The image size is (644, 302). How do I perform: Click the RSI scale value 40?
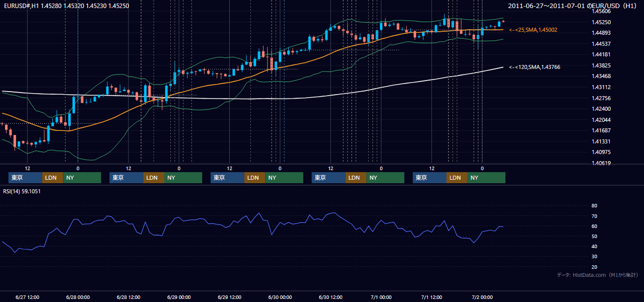pyautogui.click(x=594, y=247)
